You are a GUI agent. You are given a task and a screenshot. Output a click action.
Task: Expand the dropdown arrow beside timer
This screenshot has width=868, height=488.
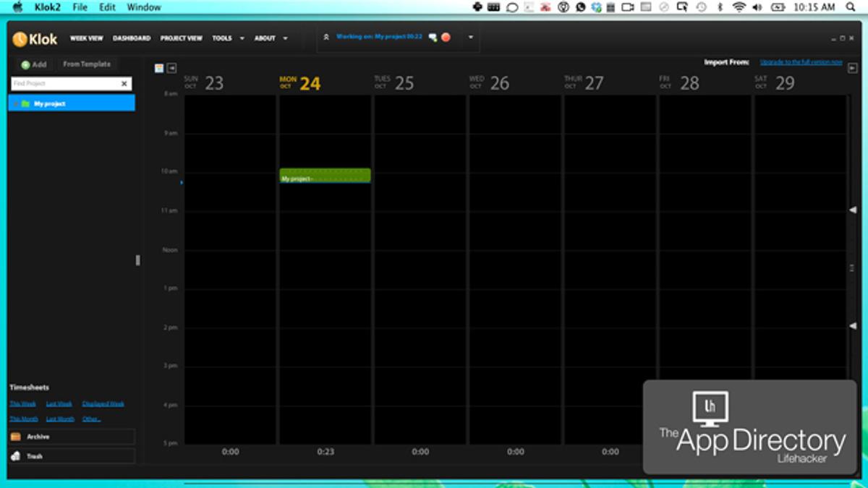click(471, 38)
